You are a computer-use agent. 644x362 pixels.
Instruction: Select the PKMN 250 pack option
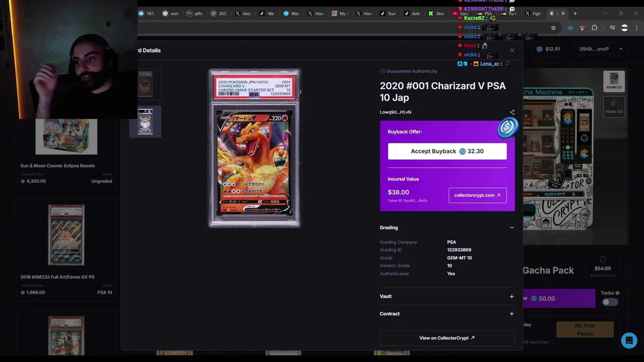tap(614, 107)
